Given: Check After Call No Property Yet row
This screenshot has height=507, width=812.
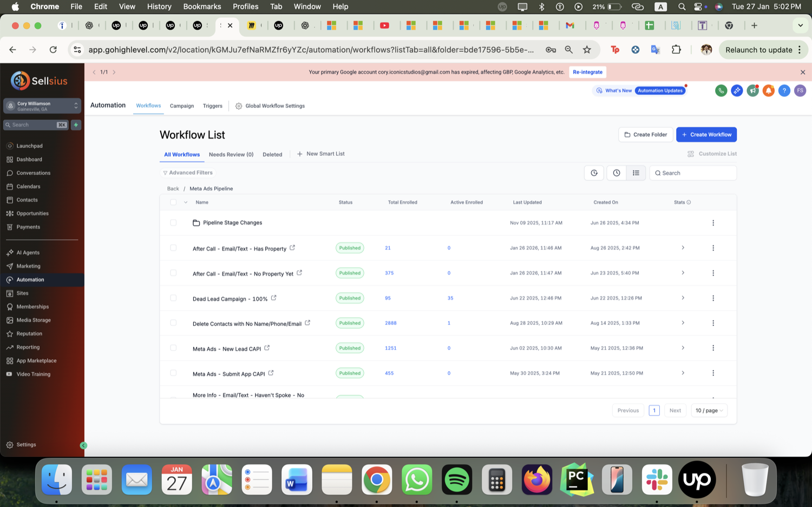Looking at the screenshot, I should [173, 273].
